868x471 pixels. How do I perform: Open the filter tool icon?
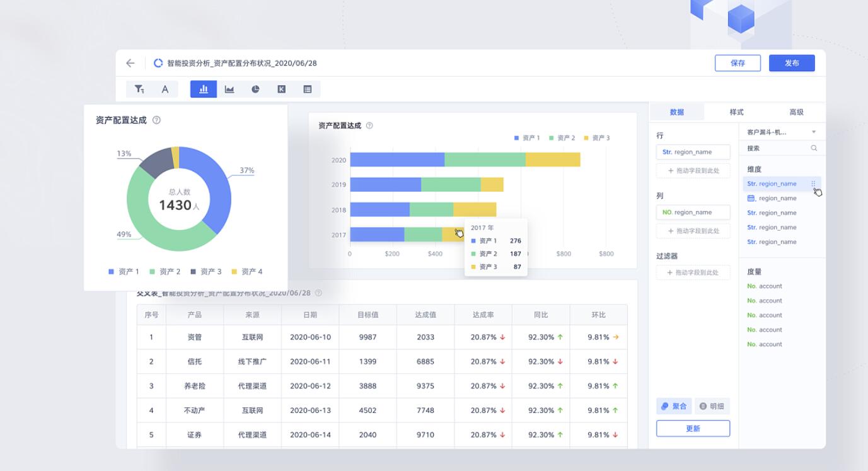click(139, 90)
